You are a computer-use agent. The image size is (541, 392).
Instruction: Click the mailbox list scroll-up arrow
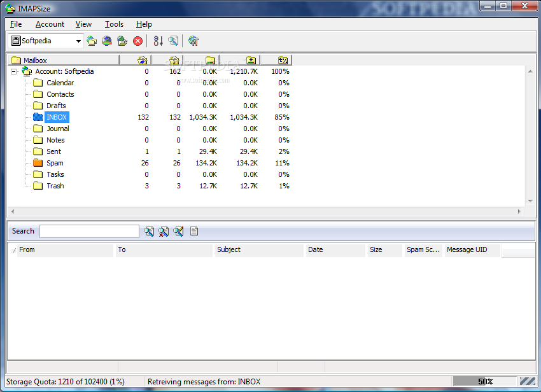[x=530, y=71]
